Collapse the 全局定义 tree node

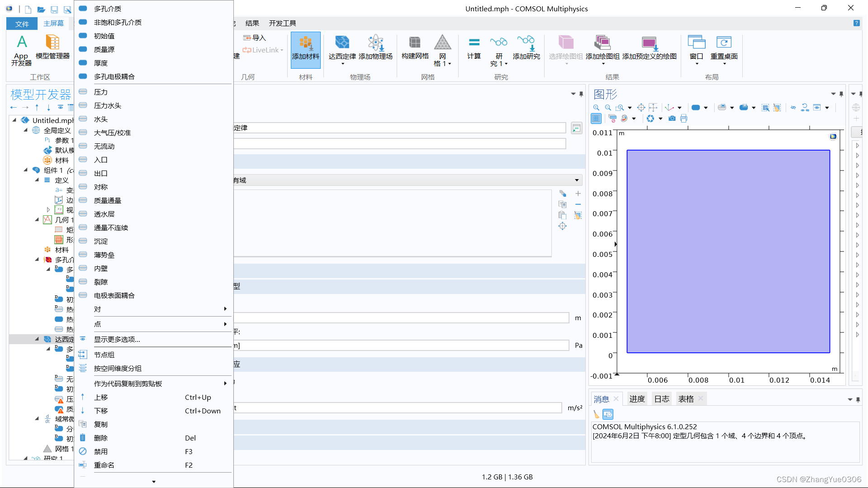(26, 130)
